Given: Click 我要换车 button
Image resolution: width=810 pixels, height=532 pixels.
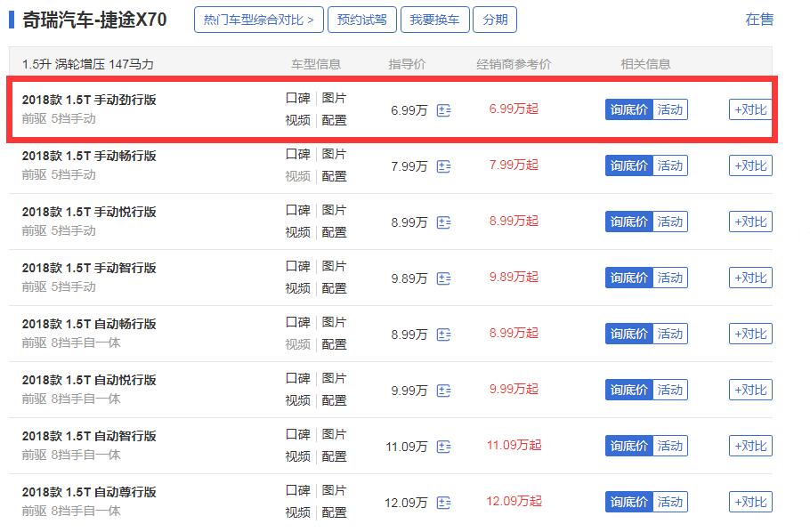Looking at the screenshot, I should tap(435, 20).
